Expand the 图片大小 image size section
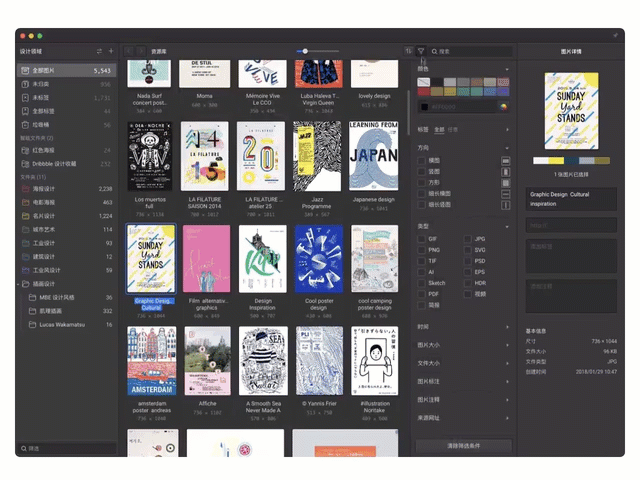This screenshot has width=640, height=480. pos(507,345)
